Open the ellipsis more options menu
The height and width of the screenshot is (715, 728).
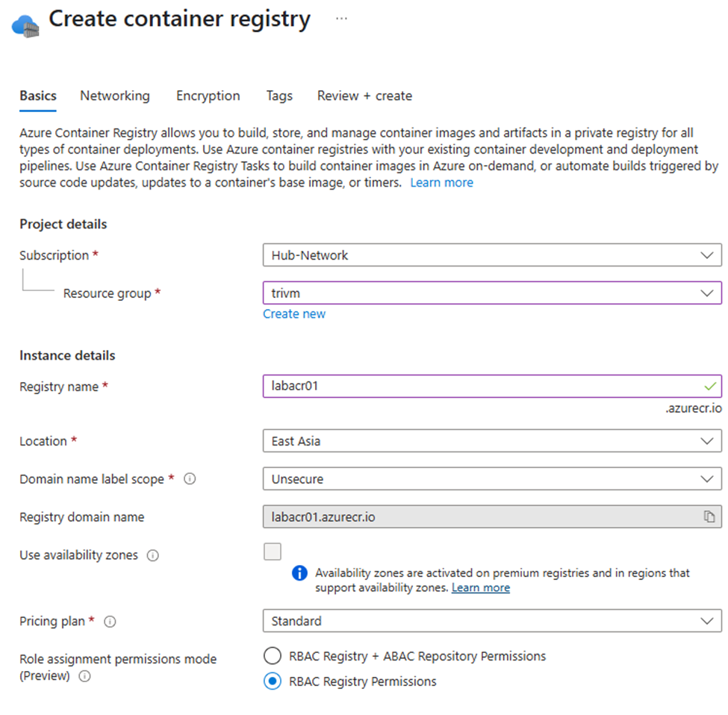pos(341,19)
